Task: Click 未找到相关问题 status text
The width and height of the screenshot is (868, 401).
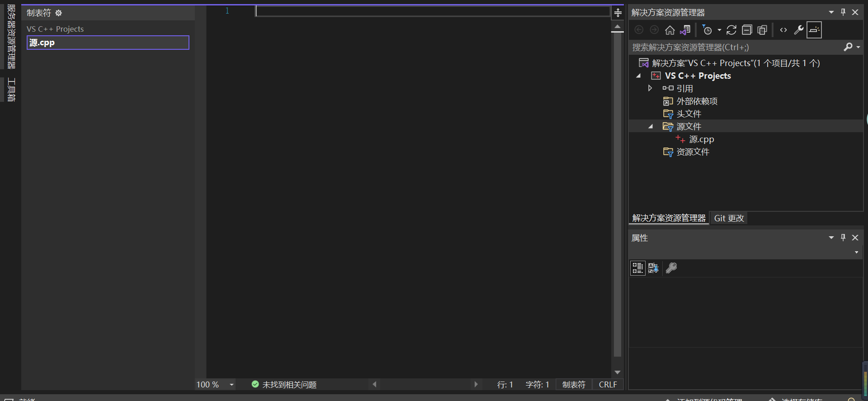Action: coord(289,385)
